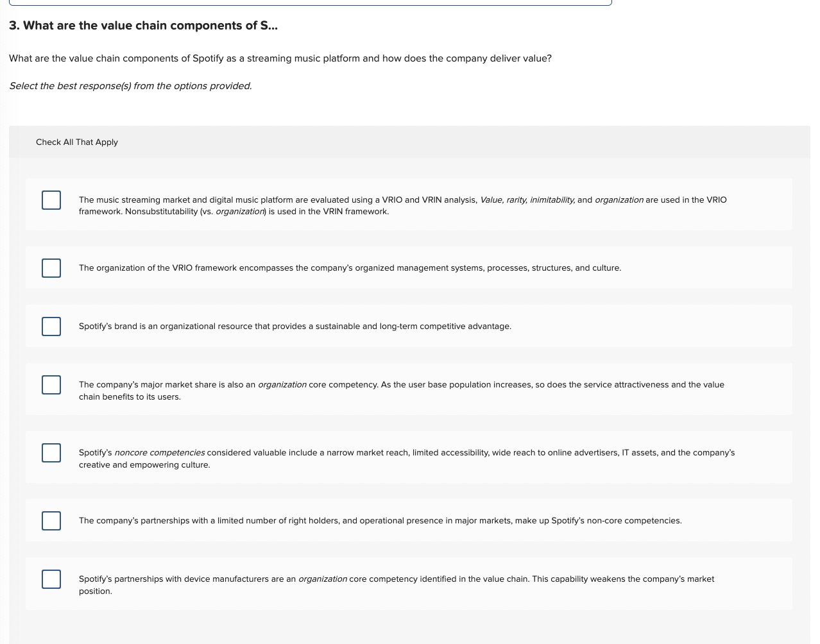Tick the noncore competencies checkbox
Viewport: 820px width, 644px height.
point(51,453)
